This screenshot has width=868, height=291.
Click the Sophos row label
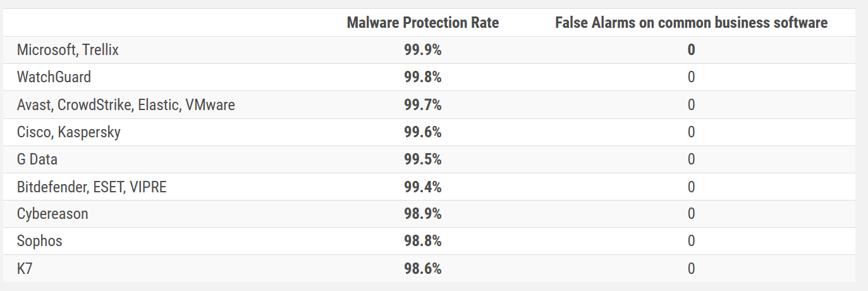[x=39, y=241]
